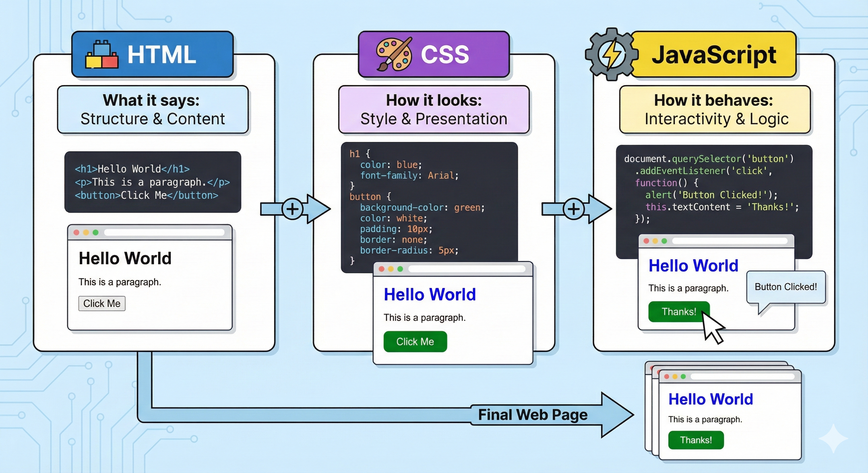Click the building blocks icon beside HTML
Image resolution: width=868 pixels, height=473 pixels.
(102, 55)
